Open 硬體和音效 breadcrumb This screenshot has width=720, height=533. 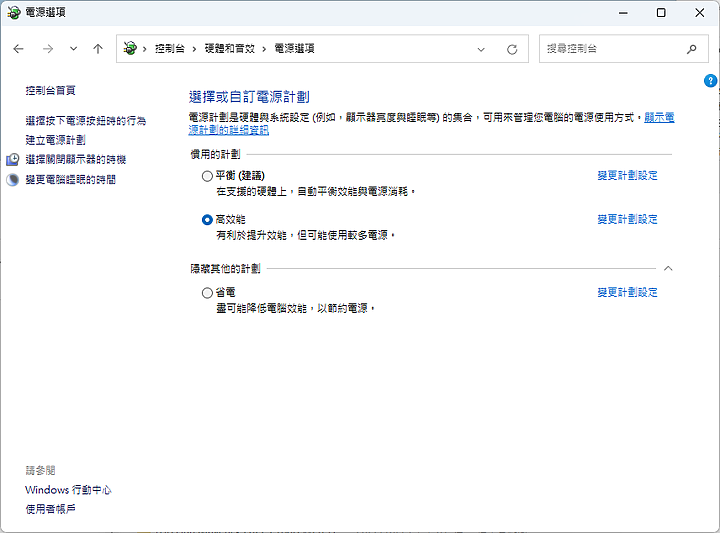[x=229, y=48]
